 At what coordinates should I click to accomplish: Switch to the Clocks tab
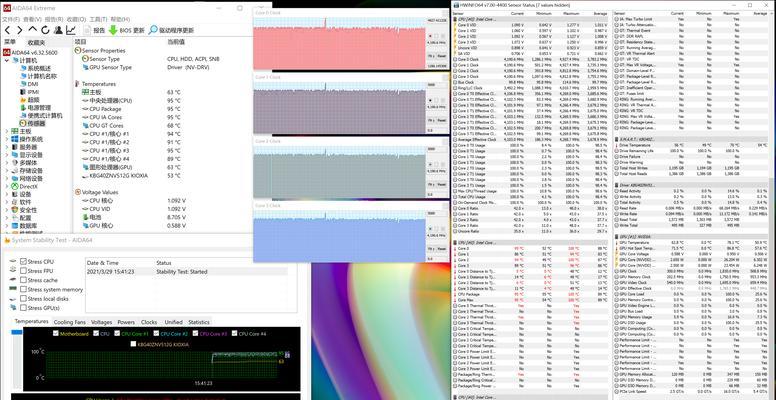coord(149,322)
